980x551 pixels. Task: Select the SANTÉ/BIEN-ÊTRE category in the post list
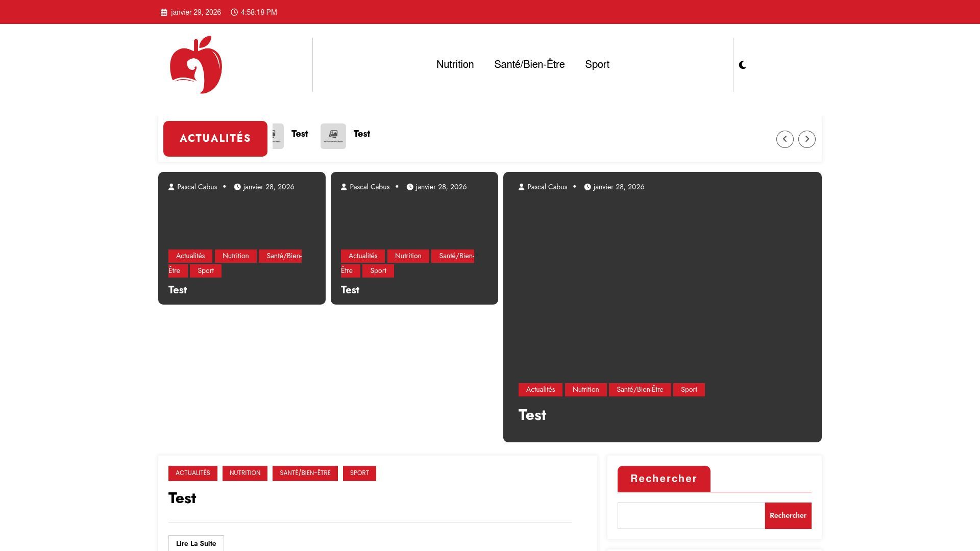tap(305, 473)
